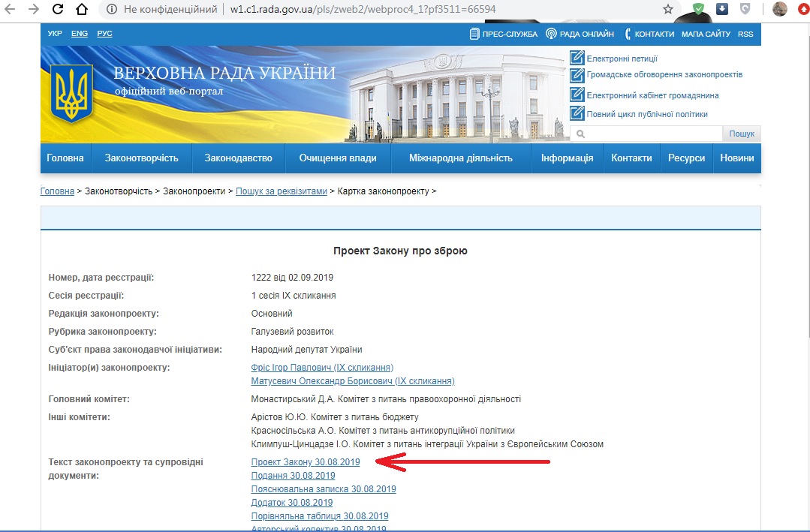Screen dimensions: 810x532
Task: Open Порівняльна таблиця 30.08.2019
Action: (x=320, y=515)
